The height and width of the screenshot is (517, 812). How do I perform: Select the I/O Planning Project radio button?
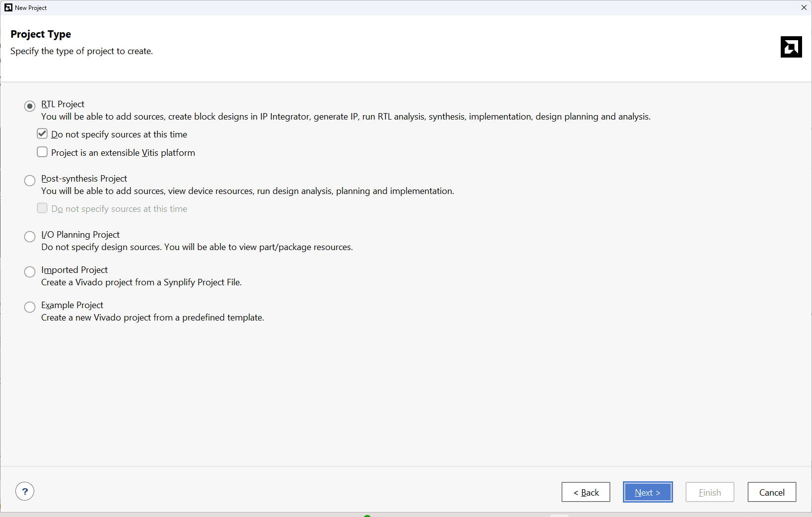[x=30, y=236]
